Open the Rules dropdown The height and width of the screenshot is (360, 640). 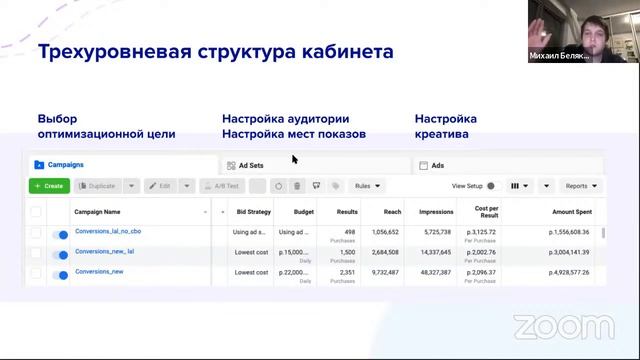pos(367,186)
